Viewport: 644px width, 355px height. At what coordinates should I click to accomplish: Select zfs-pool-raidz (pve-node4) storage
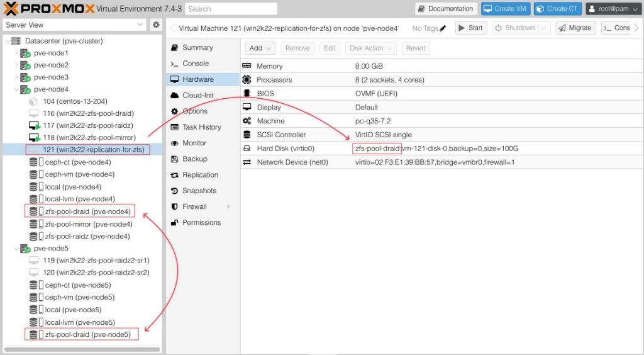pos(82,236)
